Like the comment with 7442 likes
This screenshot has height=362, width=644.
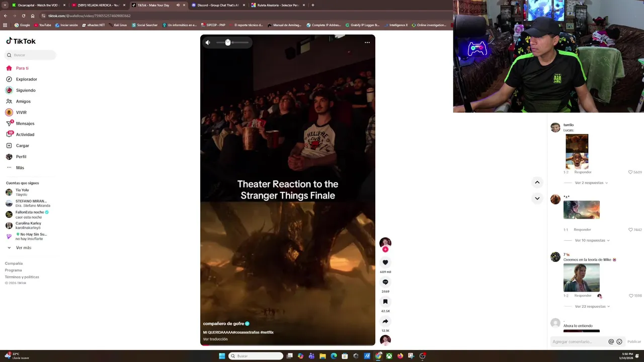coord(630,230)
